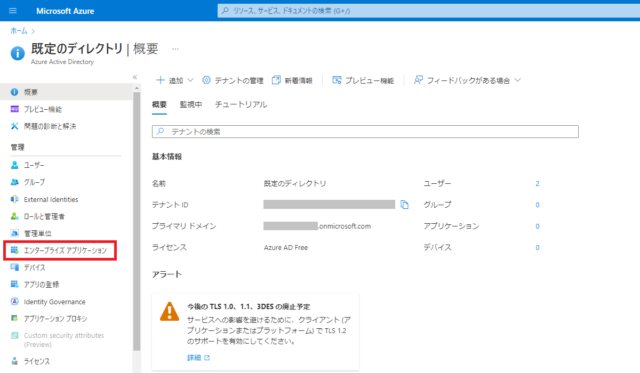Click the global resource search box

click(x=429, y=11)
